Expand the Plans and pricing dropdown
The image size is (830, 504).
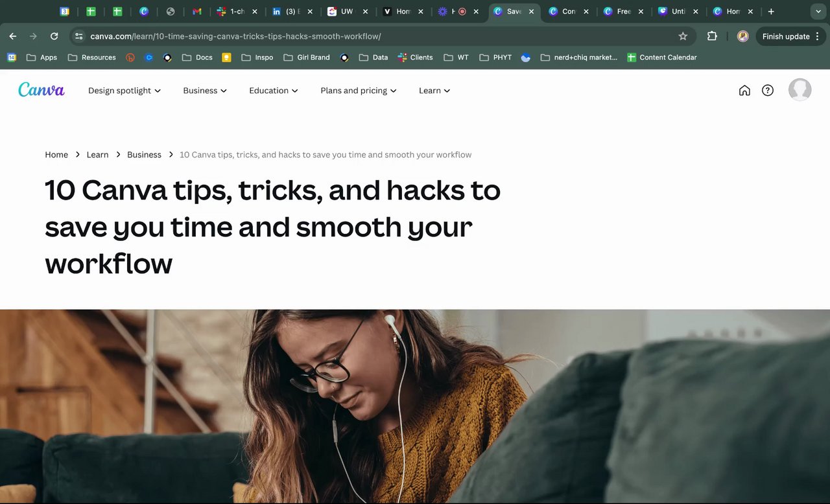click(359, 91)
